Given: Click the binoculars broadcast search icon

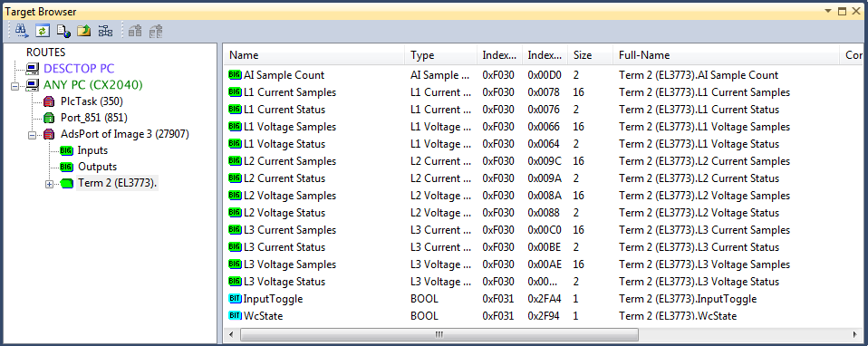Looking at the screenshot, I should [22, 31].
